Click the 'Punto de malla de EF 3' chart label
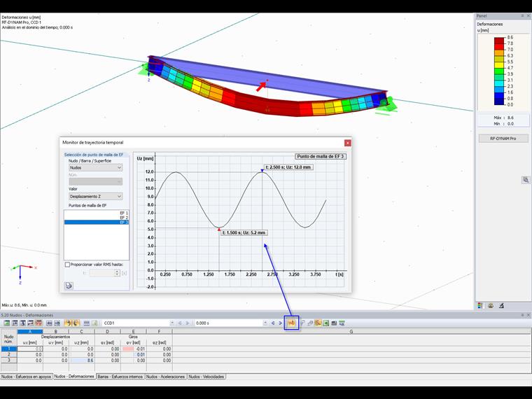The height and width of the screenshot is (399, 532). tap(321, 156)
